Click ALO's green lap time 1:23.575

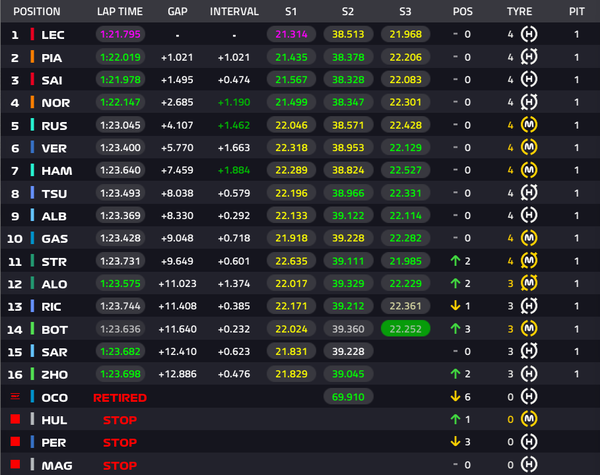pos(120,284)
